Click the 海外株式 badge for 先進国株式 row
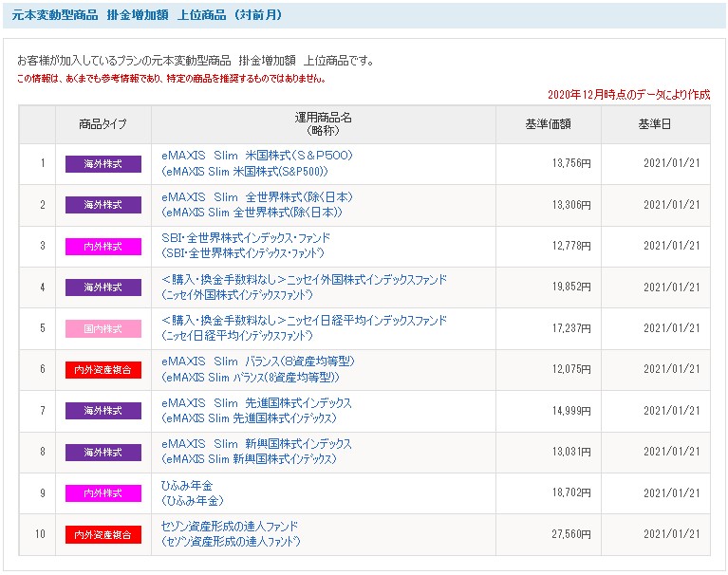Image resolution: width=728 pixels, height=575 pixels. coord(103,411)
